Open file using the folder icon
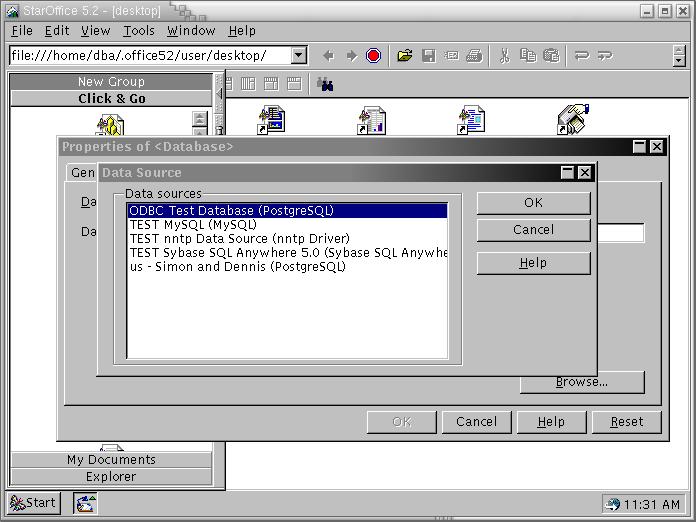 coord(405,56)
